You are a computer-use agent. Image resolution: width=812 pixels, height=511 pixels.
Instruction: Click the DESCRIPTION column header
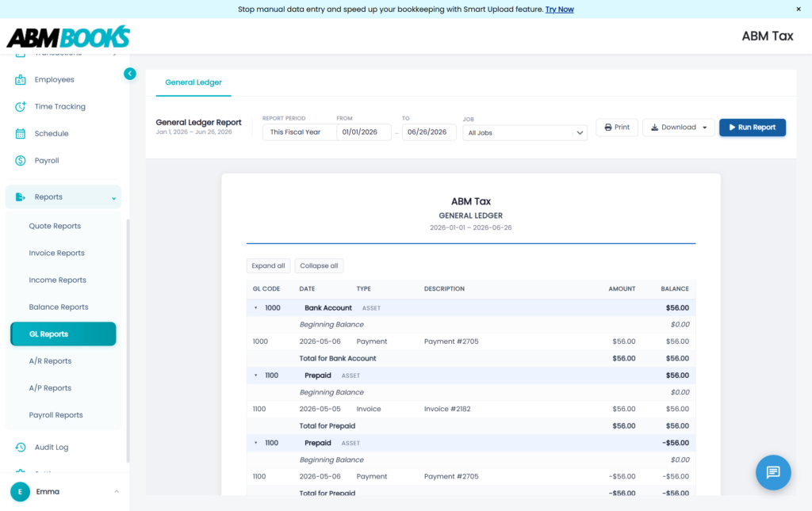(444, 288)
